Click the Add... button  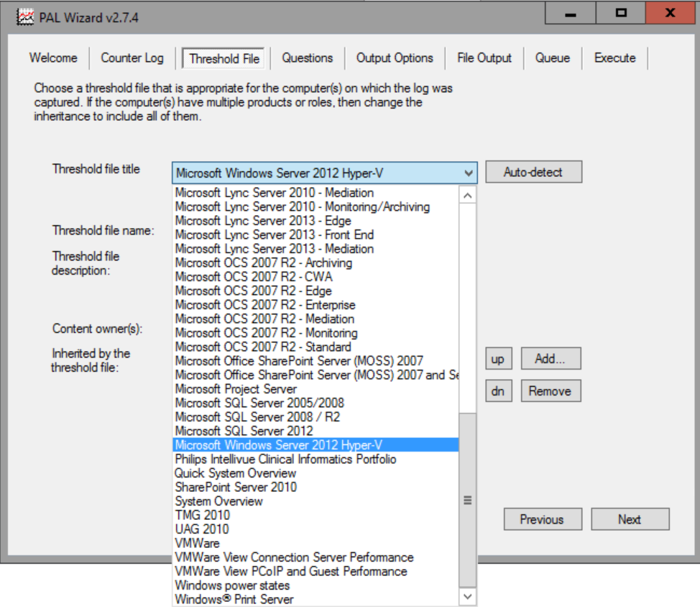point(550,358)
